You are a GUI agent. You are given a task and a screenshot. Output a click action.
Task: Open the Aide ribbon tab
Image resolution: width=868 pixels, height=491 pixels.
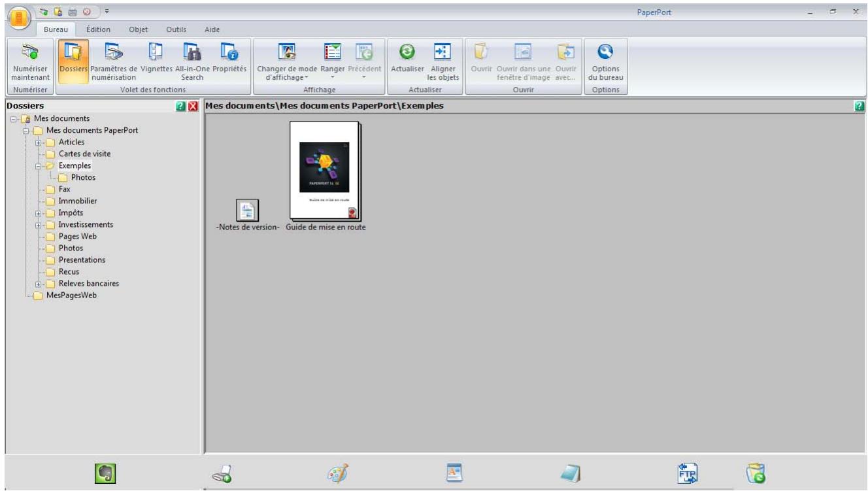click(x=212, y=29)
